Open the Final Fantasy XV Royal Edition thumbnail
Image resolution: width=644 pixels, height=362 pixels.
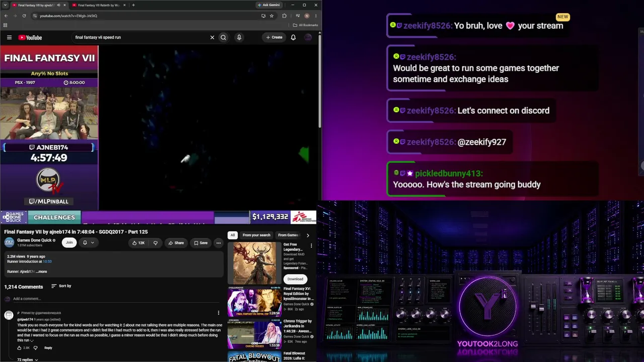[x=255, y=302]
